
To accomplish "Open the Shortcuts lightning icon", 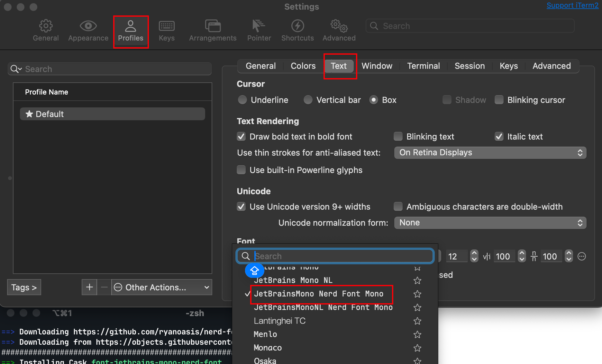I will (297, 26).
